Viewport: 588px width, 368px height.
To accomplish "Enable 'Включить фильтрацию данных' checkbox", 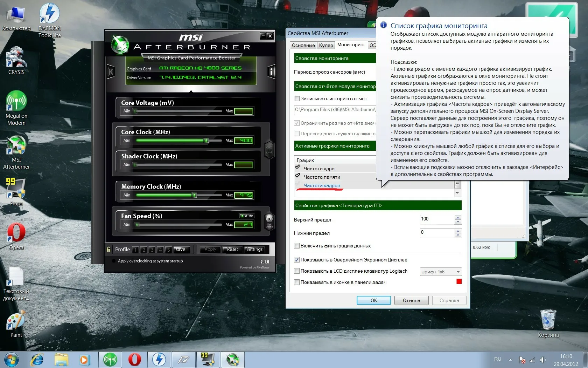I will [297, 246].
